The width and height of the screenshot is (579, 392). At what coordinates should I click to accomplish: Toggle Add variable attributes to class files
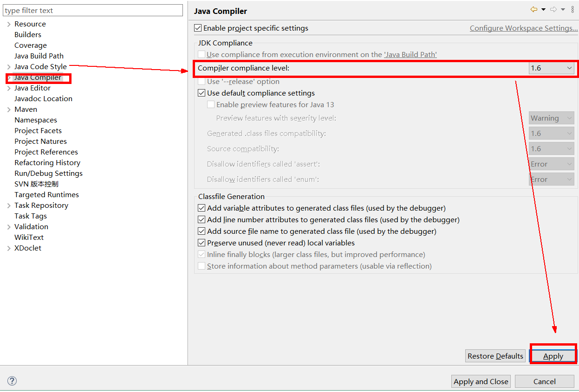202,208
